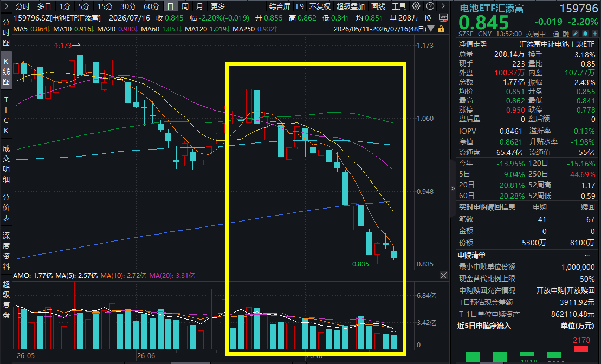
Task: Open the 更多 periods dropdown
Action: [x=218, y=6]
